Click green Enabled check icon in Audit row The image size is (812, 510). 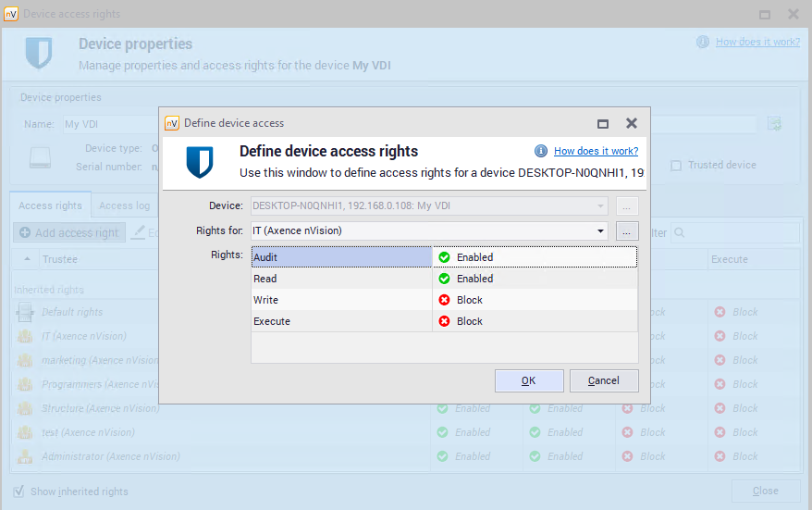click(444, 257)
